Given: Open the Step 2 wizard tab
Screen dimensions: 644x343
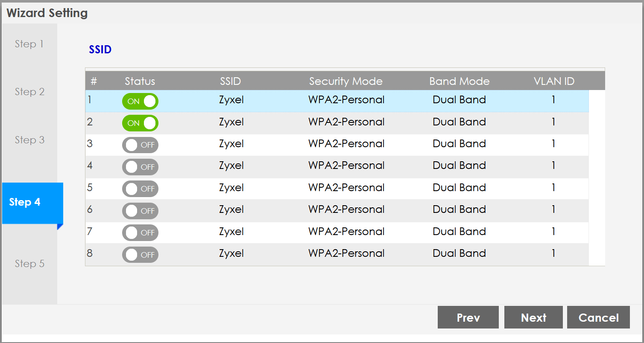Looking at the screenshot, I should (x=29, y=92).
